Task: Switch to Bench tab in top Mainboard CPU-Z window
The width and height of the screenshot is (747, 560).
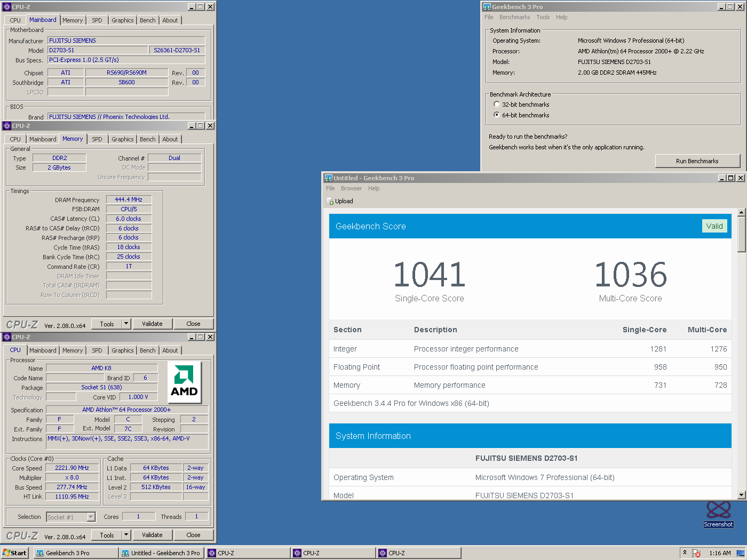Action: pos(148,20)
